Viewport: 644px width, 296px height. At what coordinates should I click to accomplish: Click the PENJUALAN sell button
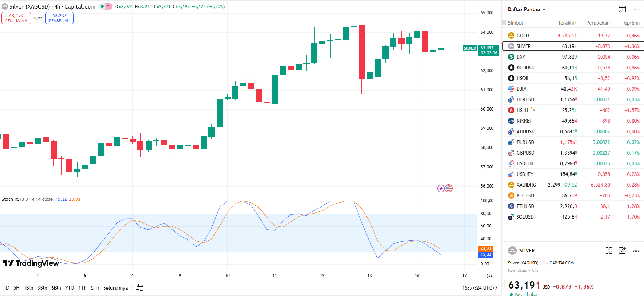pyautogui.click(x=16, y=18)
